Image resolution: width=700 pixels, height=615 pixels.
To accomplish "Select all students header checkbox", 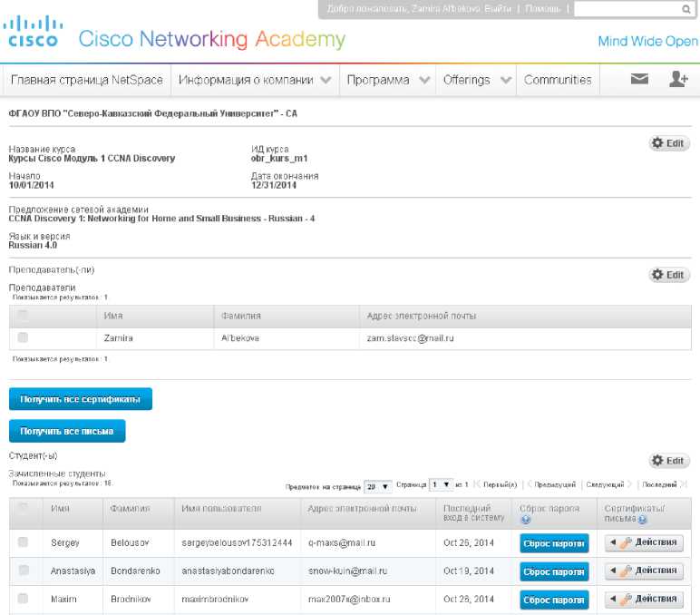I will click(23, 508).
